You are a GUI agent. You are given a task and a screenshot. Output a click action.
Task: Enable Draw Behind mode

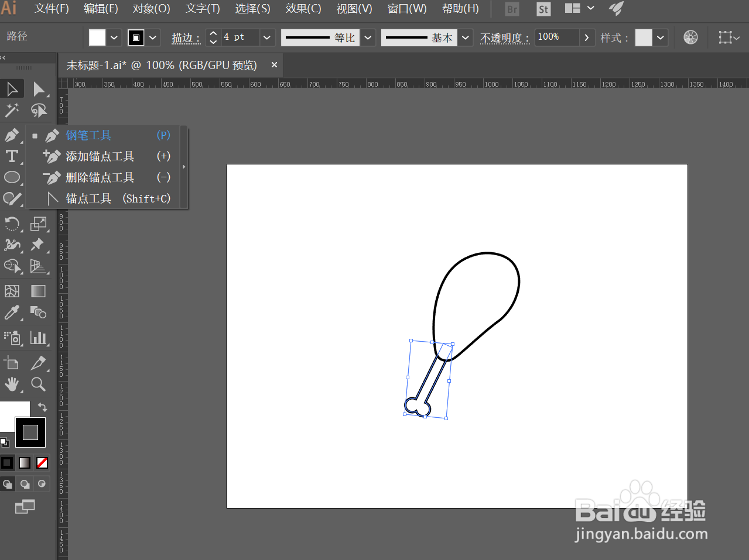click(x=25, y=484)
